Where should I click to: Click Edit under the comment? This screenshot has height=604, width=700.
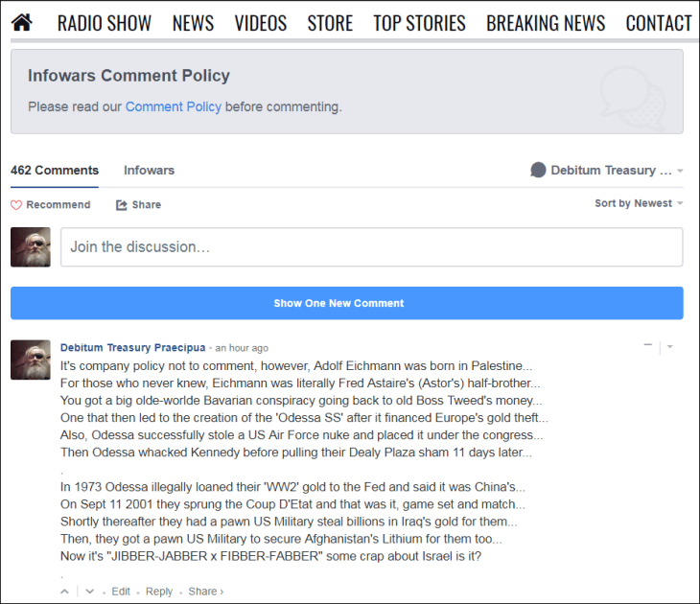121,592
